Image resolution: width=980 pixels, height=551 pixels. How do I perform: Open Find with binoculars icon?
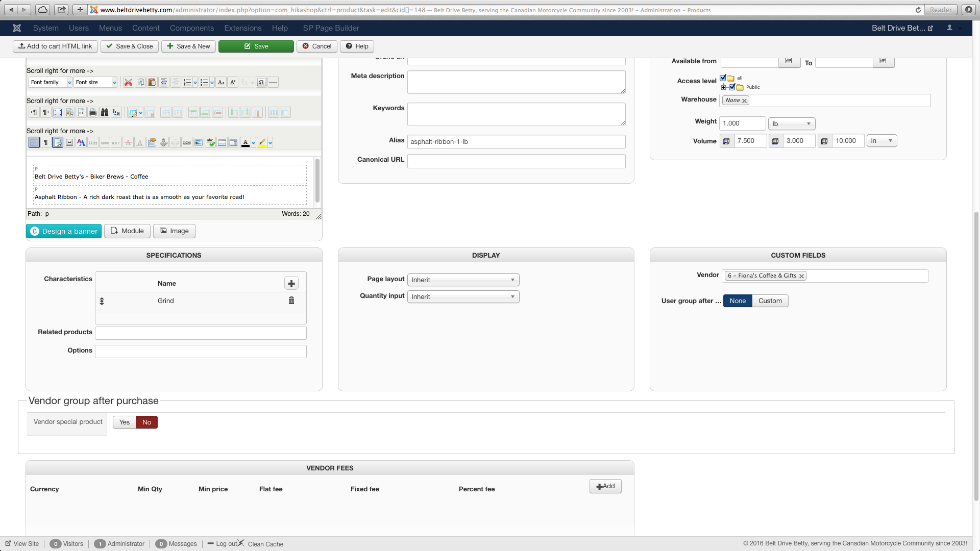pyautogui.click(x=105, y=112)
